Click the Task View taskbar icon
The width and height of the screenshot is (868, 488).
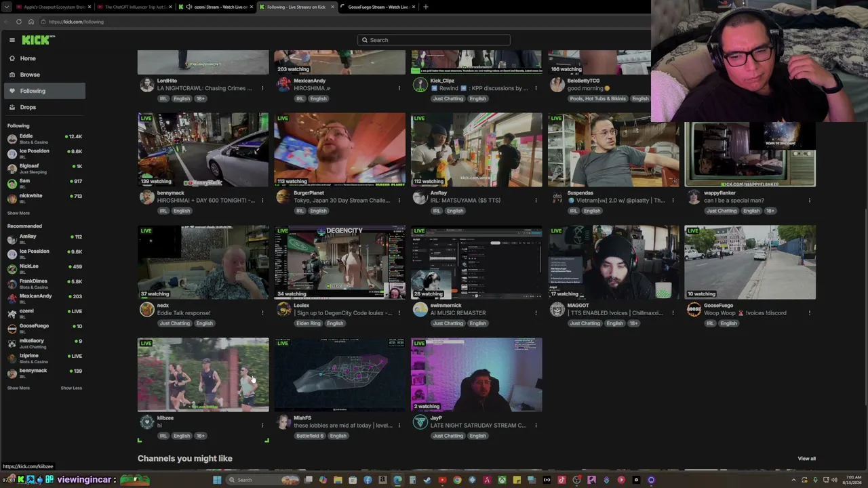309,480
